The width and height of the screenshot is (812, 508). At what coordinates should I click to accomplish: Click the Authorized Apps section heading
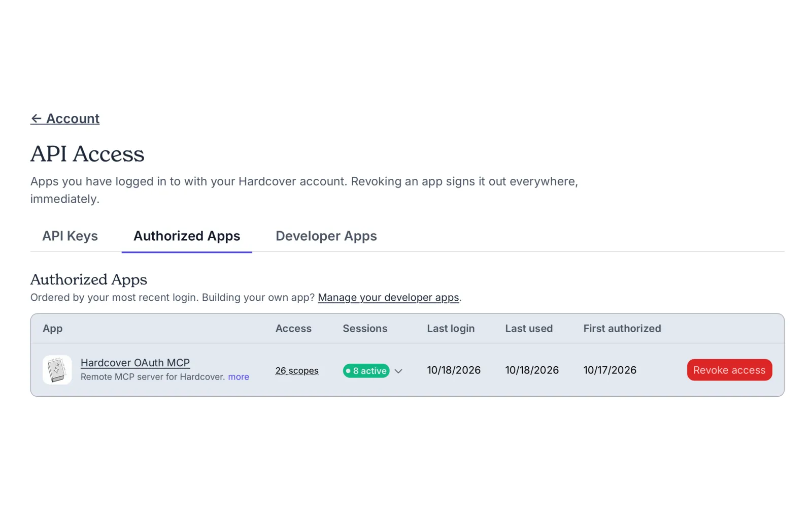tap(89, 279)
